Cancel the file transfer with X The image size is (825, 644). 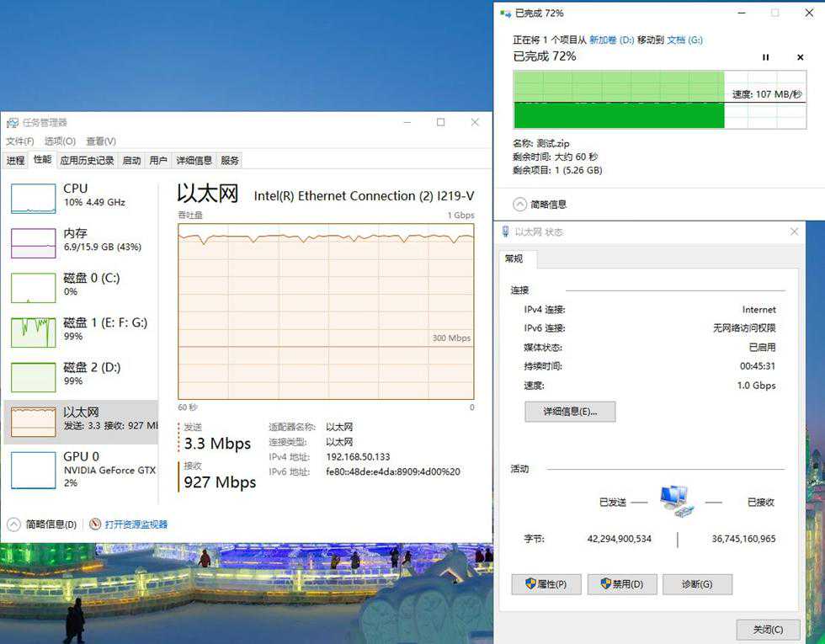click(800, 57)
